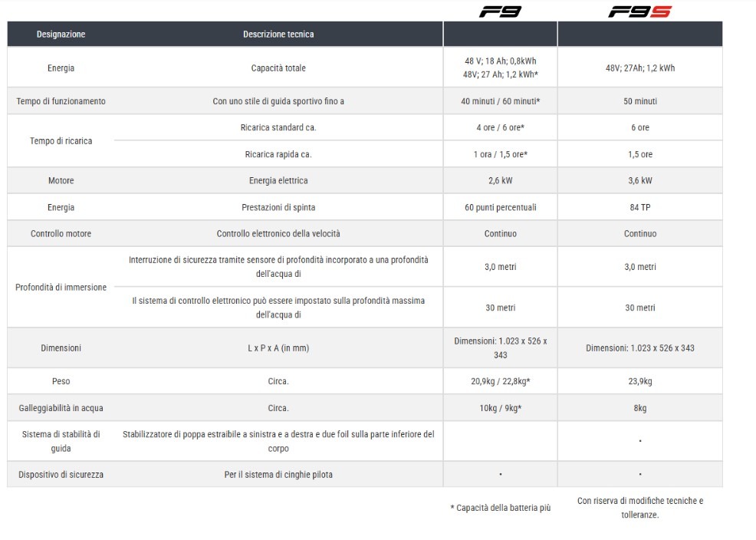This screenshot has height=540, width=756.
Task: Click the Dimensioni row label
Action: (x=61, y=348)
